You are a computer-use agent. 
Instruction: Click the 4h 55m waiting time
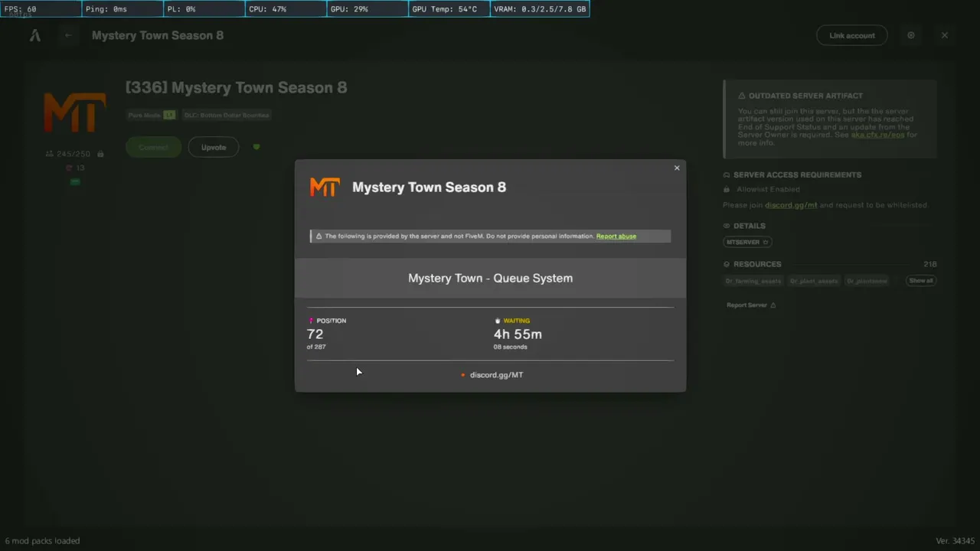pyautogui.click(x=518, y=334)
